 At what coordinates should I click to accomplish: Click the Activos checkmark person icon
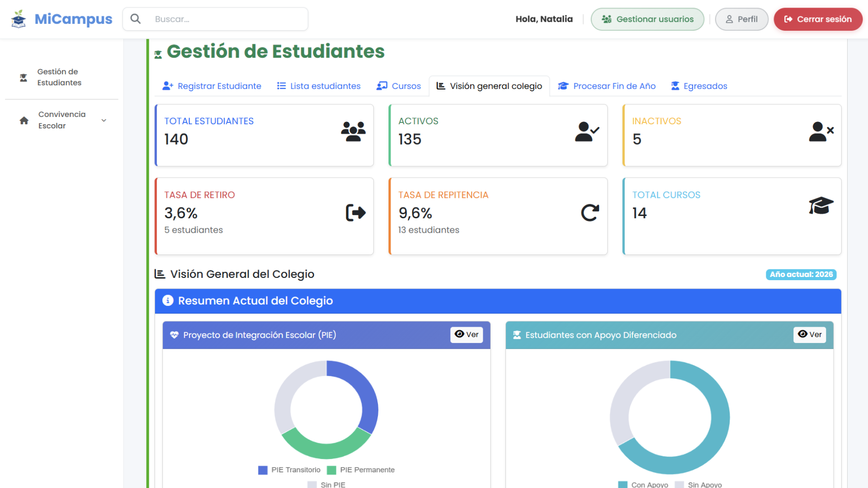click(x=587, y=131)
